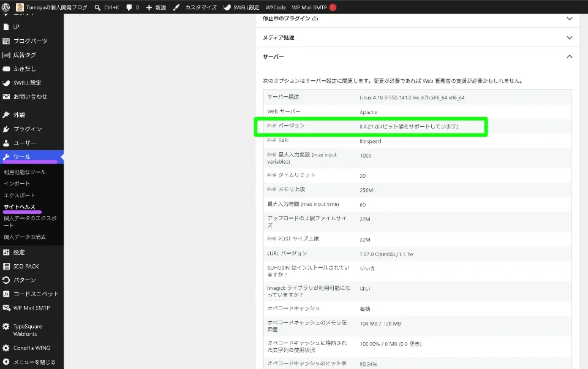Image resolution: width=588 pixels, height=369 pixels.
Task: Open エクスポート submenu item
Action: point(20,195)
